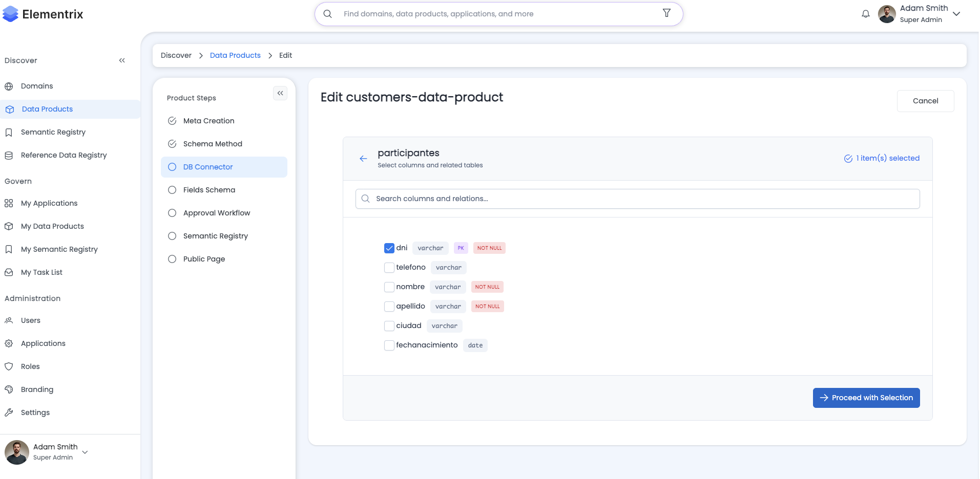Expand the Adam Smith profile menu
Image resolution: width=980 pixels, height=479 pixels.
957,14
